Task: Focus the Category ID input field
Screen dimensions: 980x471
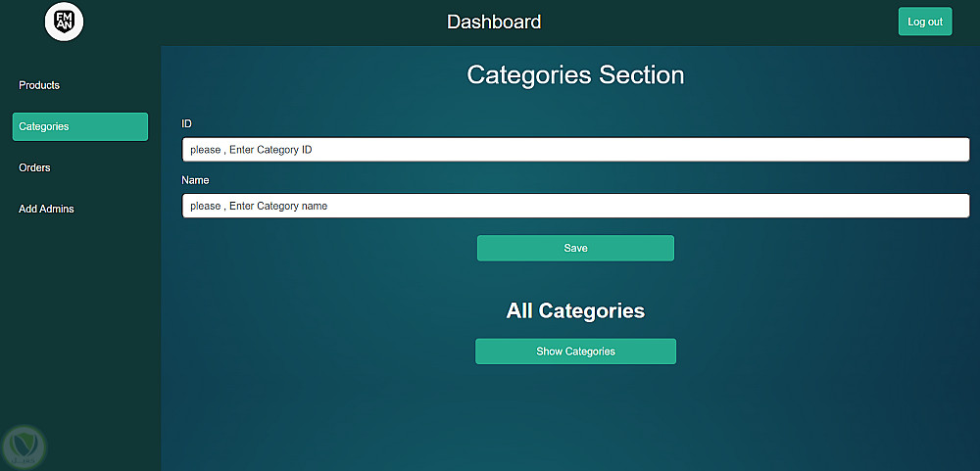Action: click(x=575, y=150)
